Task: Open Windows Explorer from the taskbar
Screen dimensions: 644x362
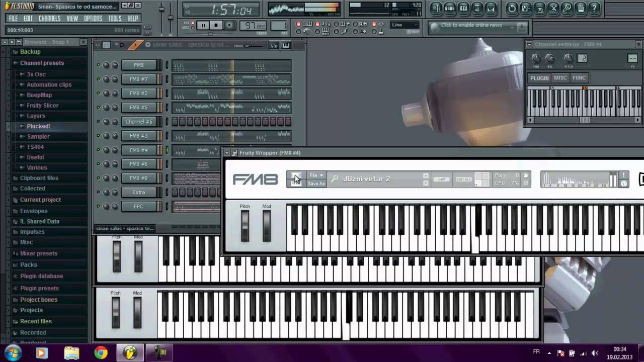Action: pyautogui.click(x=71, y=353)
